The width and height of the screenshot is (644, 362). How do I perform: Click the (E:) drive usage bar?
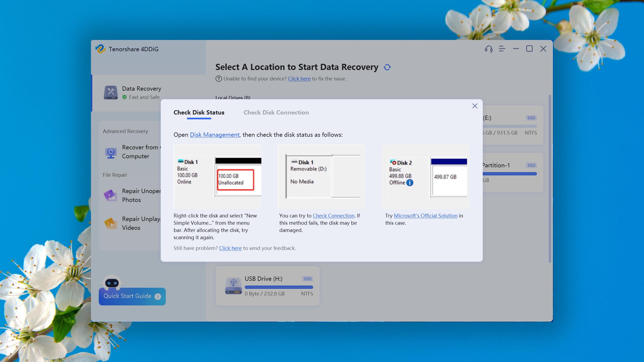[510, 127]
